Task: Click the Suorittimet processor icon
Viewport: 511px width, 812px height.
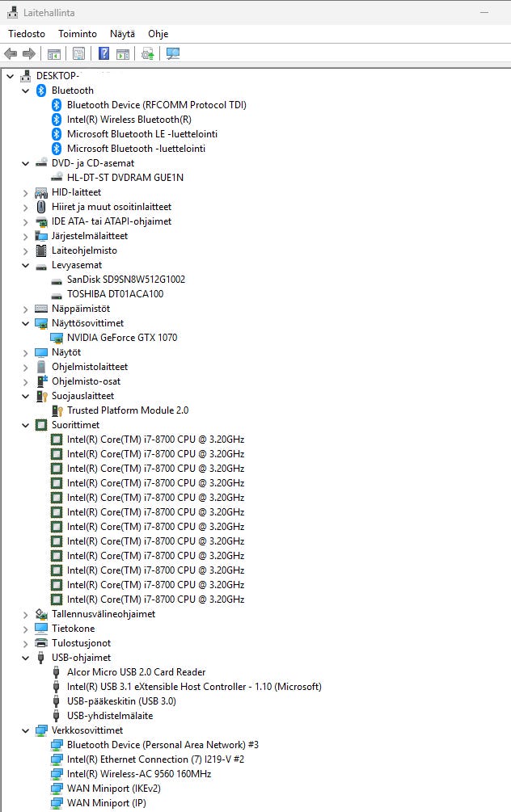Action: pyautogui.click(x=41, y=425)
